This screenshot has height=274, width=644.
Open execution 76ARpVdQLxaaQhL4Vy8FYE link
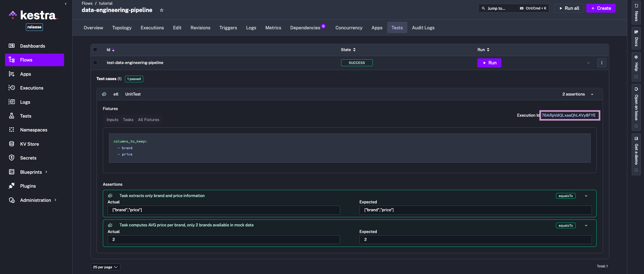tap(569, 115)
